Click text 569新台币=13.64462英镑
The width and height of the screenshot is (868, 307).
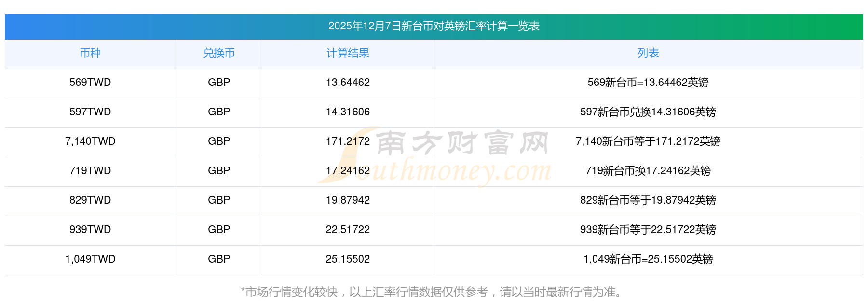(x=648, y=83)
